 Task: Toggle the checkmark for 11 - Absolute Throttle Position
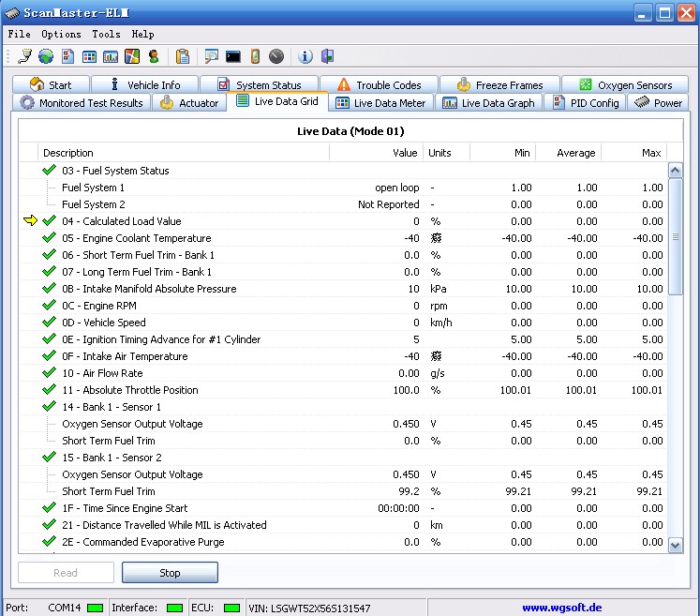tap(49, 389)
